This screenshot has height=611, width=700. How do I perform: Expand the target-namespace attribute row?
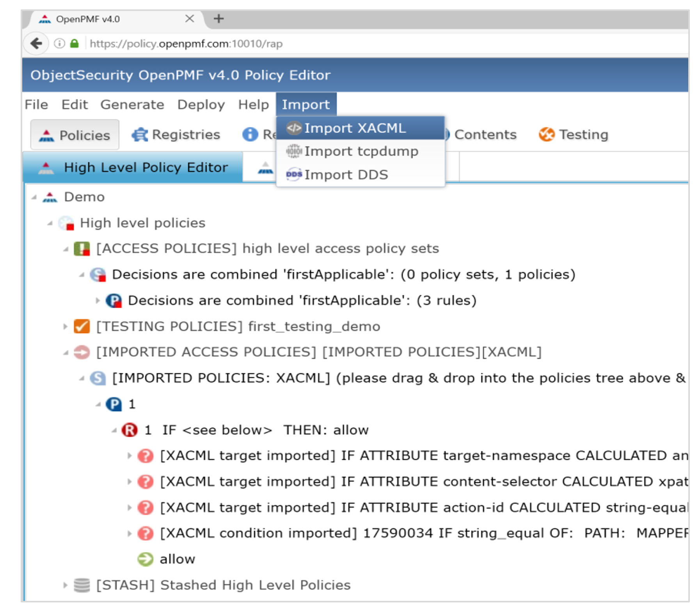coord(130,456)
